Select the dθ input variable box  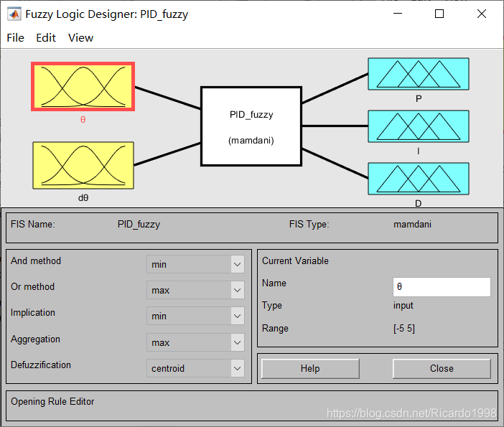coord(83,165)
